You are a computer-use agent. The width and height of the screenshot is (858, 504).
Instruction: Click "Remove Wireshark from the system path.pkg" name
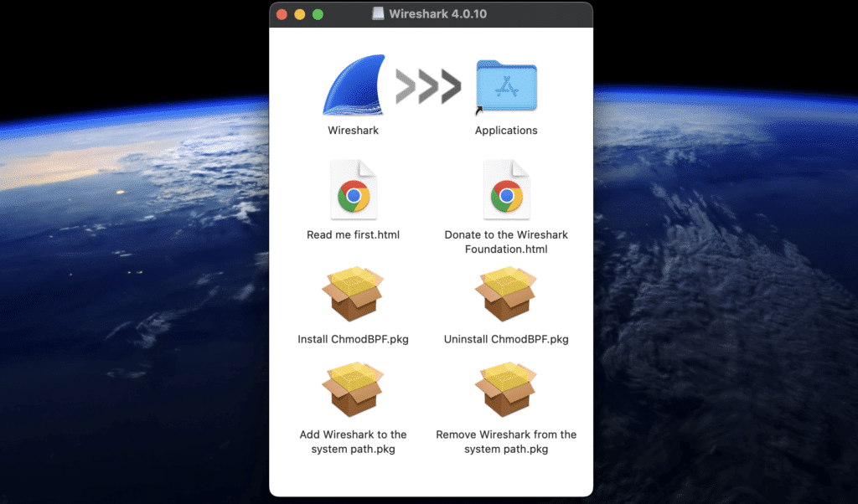(506, 442)
